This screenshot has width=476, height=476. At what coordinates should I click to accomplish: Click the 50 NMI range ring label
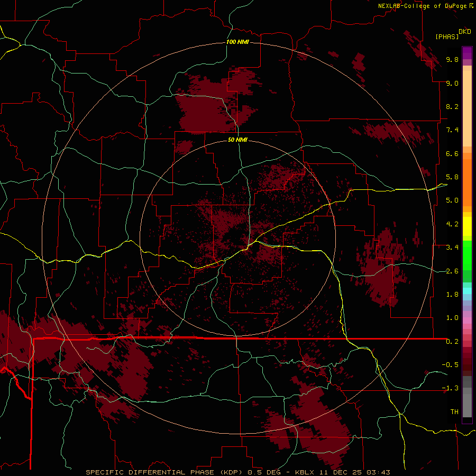pos(237,140)
